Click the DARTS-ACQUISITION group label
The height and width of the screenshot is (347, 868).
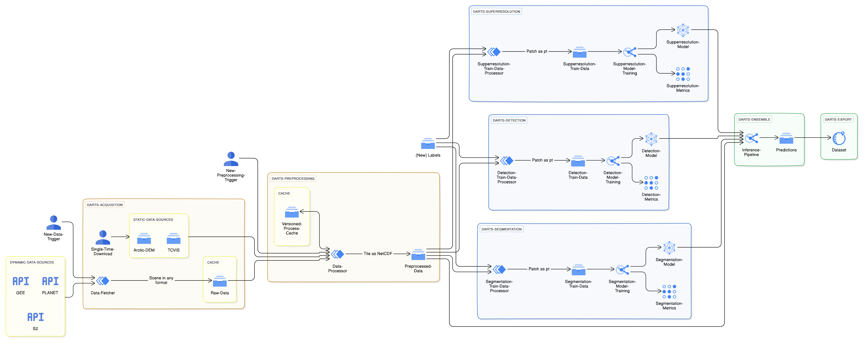105,205
